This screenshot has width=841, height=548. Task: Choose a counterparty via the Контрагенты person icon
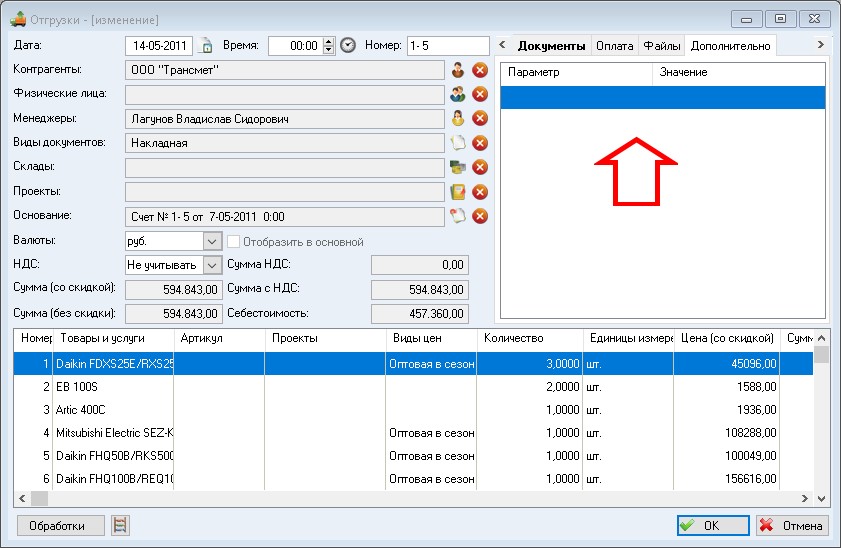tap(458, 70)
